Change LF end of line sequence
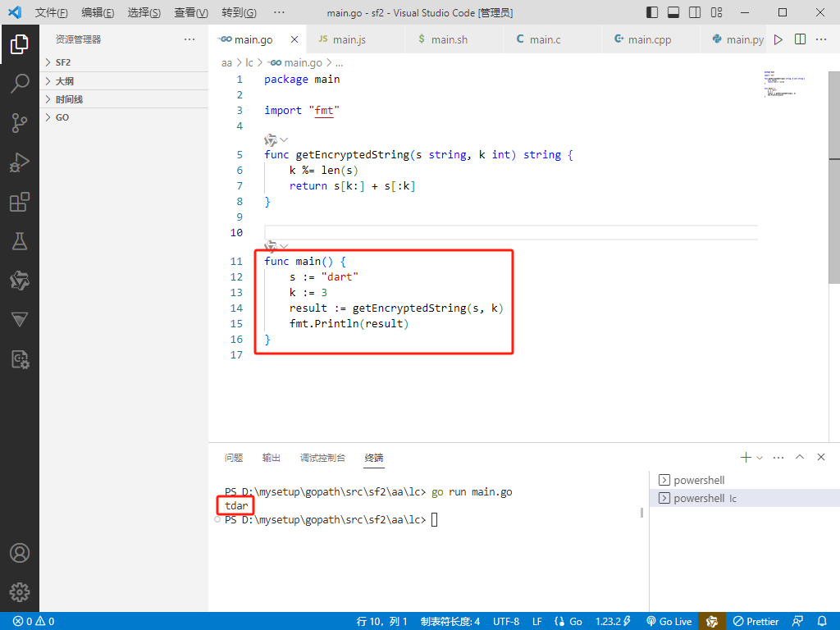This screenshot has height=630, width=840. 536,622
